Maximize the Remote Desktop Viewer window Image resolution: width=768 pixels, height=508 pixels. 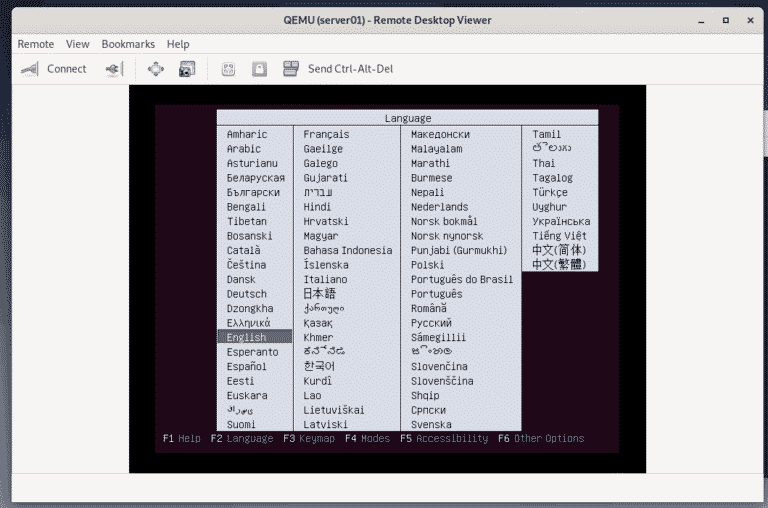[x=726, y=21]
